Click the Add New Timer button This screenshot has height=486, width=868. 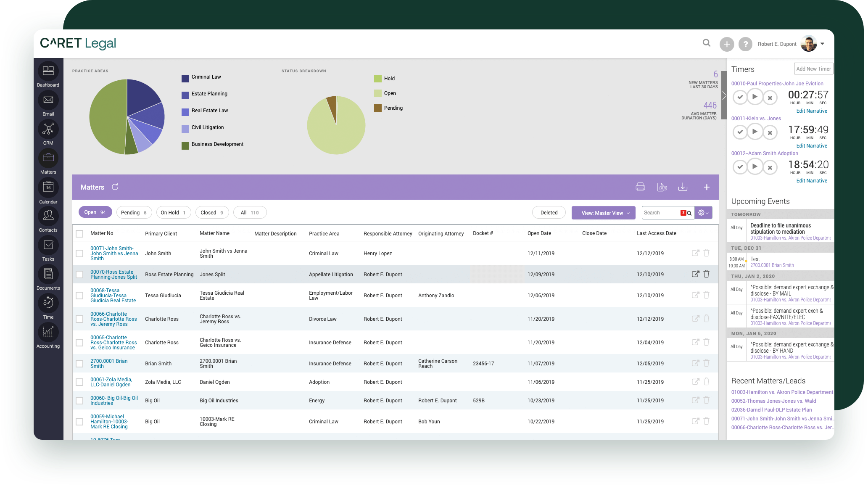point(813,69)
